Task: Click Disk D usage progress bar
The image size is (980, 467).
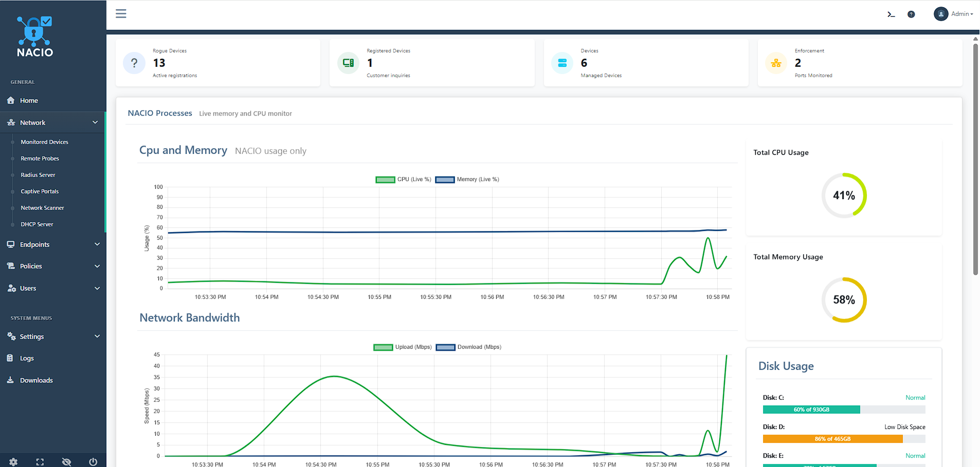Action: (x=844, y=439)
